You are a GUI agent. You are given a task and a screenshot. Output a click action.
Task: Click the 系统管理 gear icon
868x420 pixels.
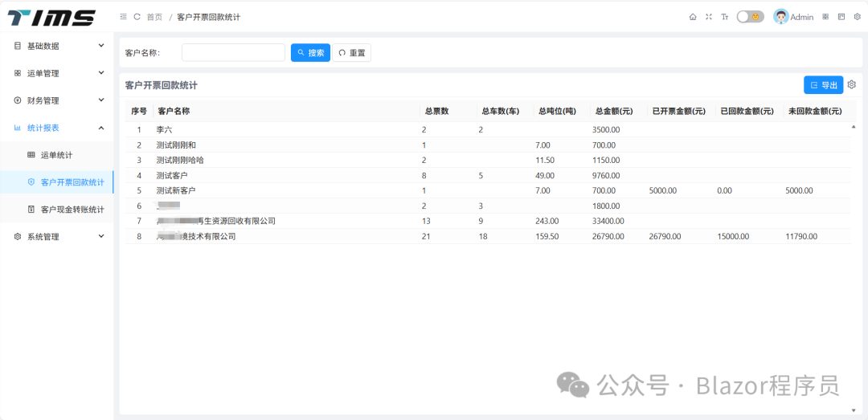(x=17, y=236)
